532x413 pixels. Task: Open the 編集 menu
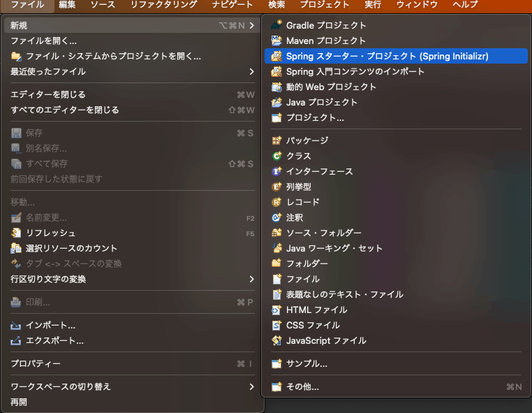(x=67, y=5)
